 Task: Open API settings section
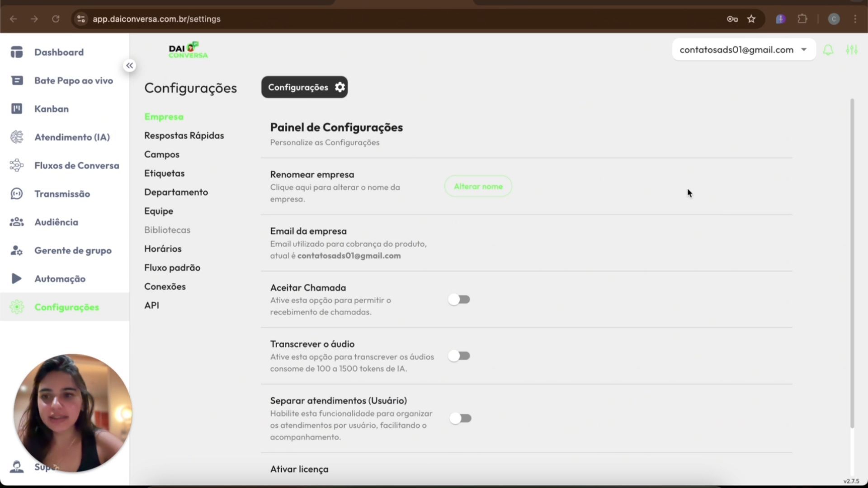151,305
